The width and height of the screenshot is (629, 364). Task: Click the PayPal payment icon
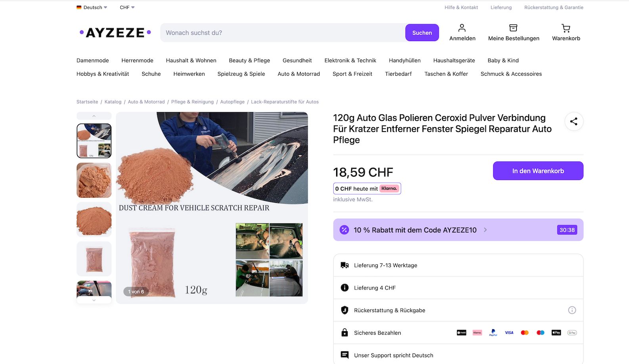coord(493,333)
